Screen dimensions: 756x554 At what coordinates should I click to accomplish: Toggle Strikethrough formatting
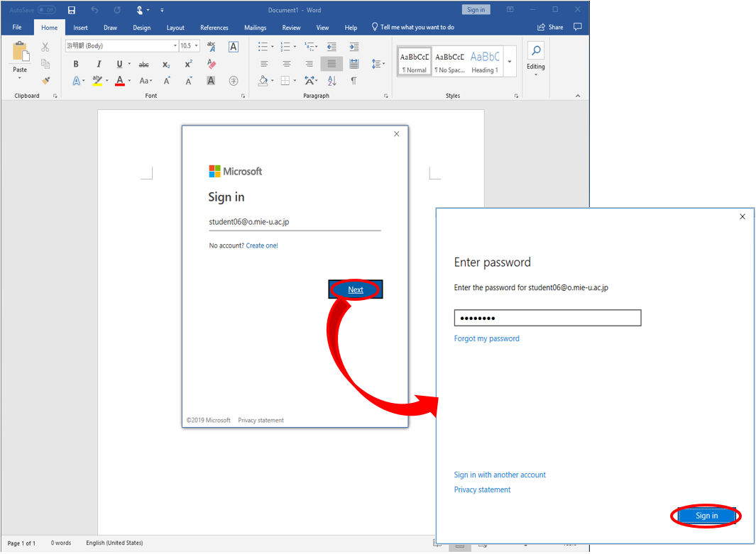[143, 64]
